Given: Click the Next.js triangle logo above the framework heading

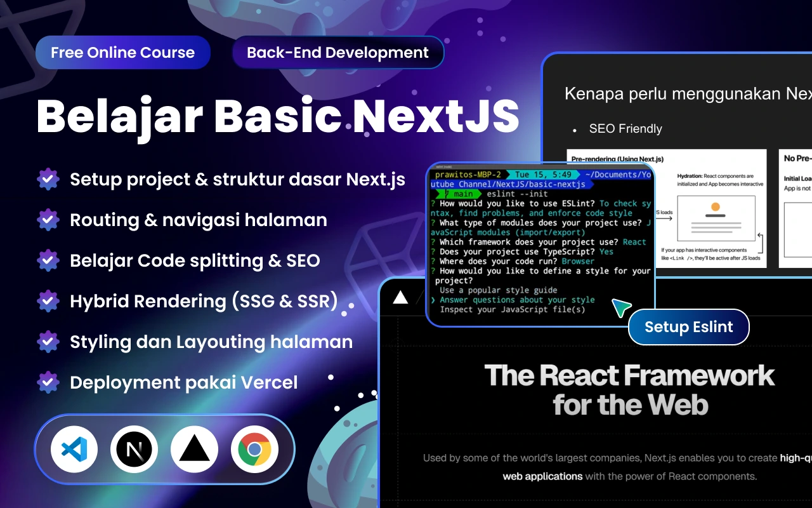Looking at the screenshot, I should [x=400, y=297].
